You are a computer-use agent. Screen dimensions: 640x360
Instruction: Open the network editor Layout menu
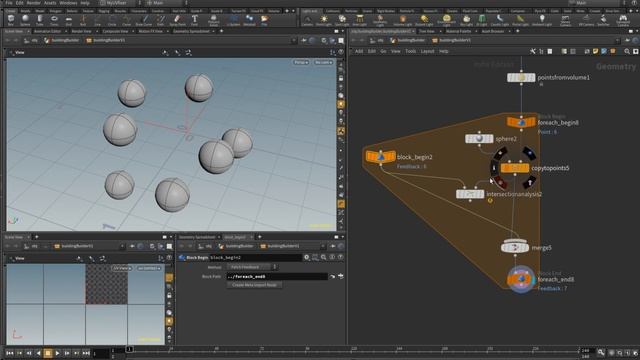click(427, 51)
